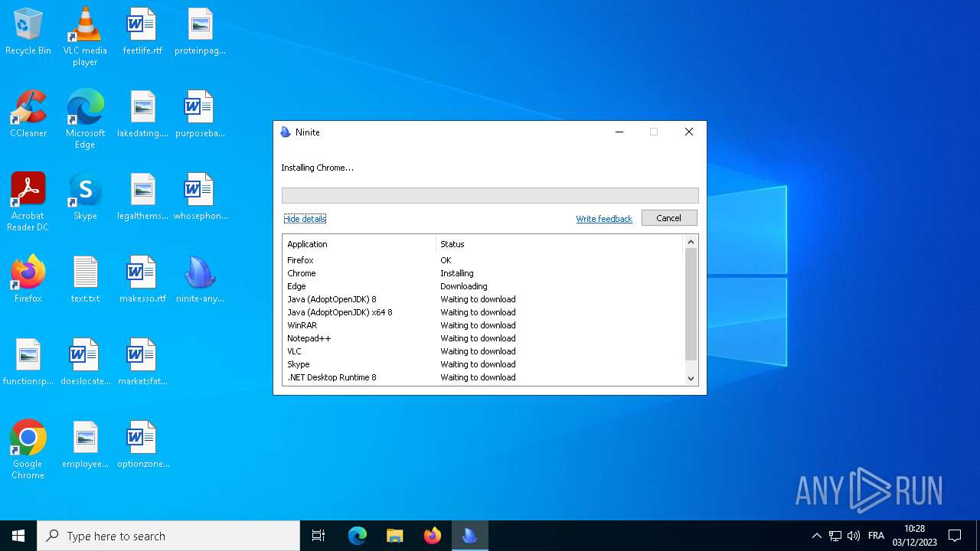Click the FRA language indicator
Screen dimensions: 980x551
(876, 536)
